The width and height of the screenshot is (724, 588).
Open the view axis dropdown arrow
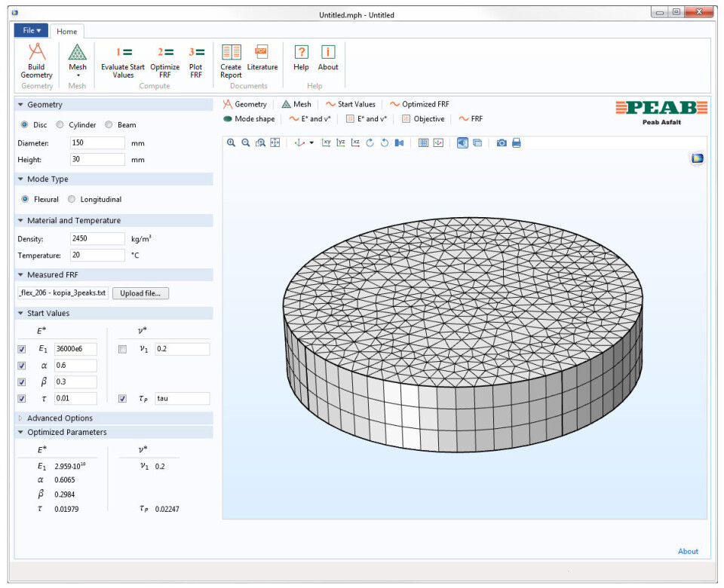311,143
